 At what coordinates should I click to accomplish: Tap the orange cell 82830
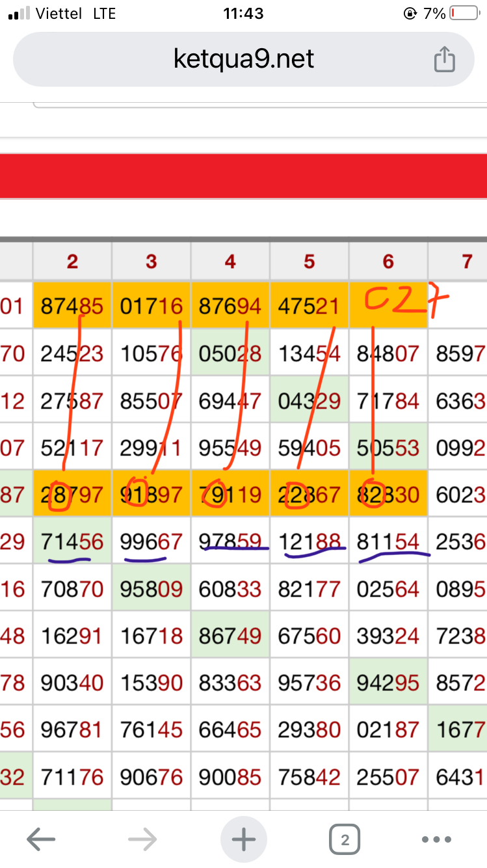[x=388, y=494]
